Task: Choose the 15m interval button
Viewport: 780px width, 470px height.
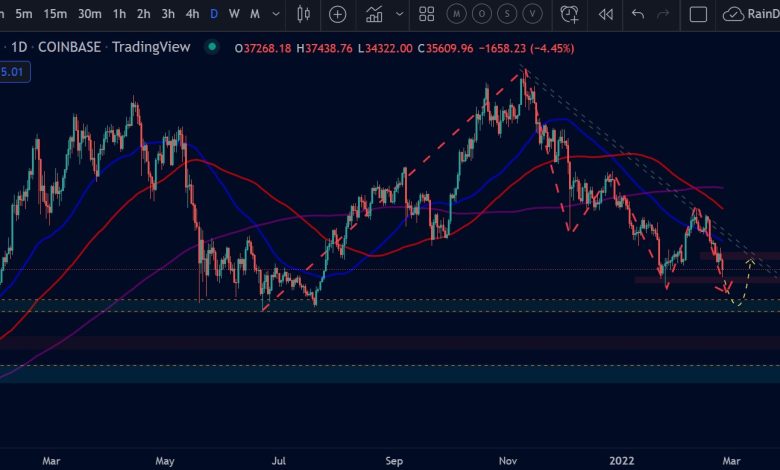Action: click(56, 14)
